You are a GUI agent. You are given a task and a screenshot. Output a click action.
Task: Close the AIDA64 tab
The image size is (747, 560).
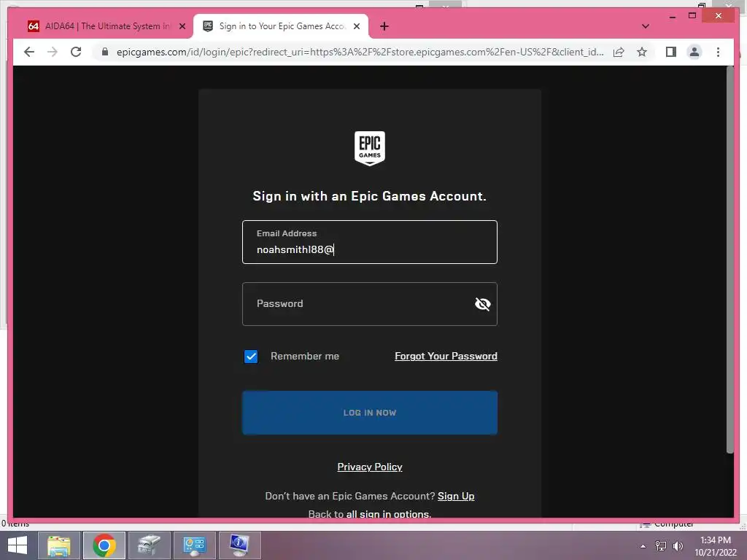[182, 26]
